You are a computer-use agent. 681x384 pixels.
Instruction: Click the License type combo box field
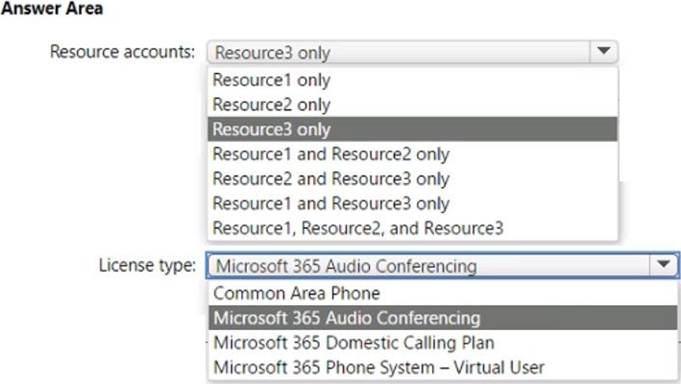(x=442, y=265)
